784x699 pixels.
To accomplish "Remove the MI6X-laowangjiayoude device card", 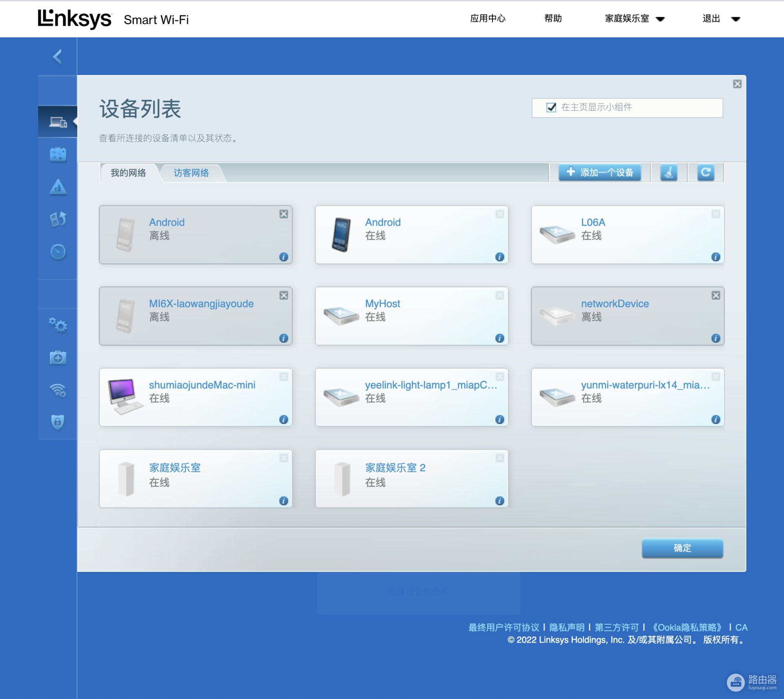I will 284,295.
